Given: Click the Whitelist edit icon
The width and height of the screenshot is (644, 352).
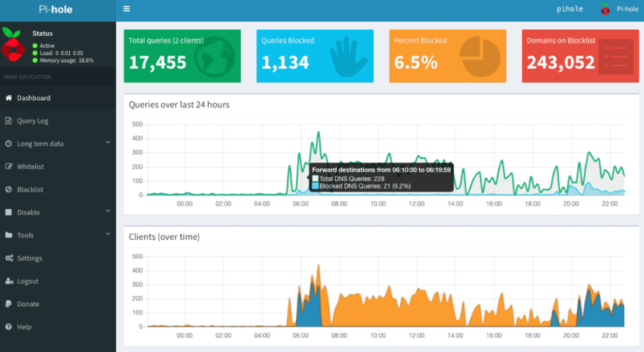Looking at the screenshot, I should point(8,166).
